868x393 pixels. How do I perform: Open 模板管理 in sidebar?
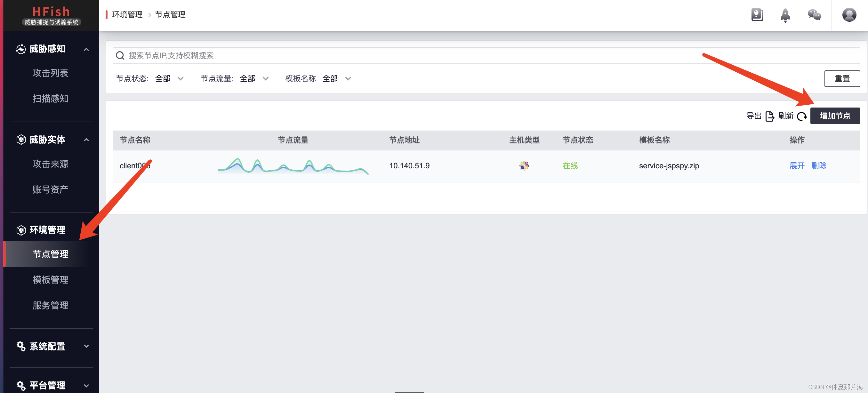[51, 280]
